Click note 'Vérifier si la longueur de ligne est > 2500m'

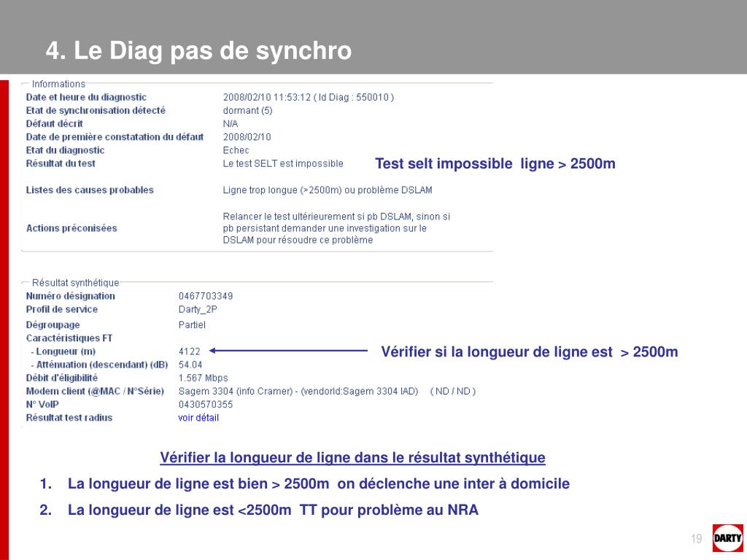(x=530, y=352)
